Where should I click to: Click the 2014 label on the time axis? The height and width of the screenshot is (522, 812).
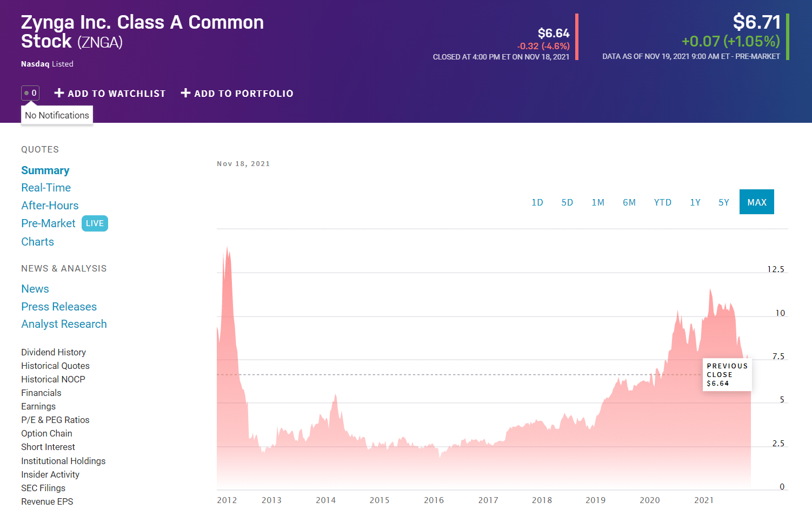point(326,500)
